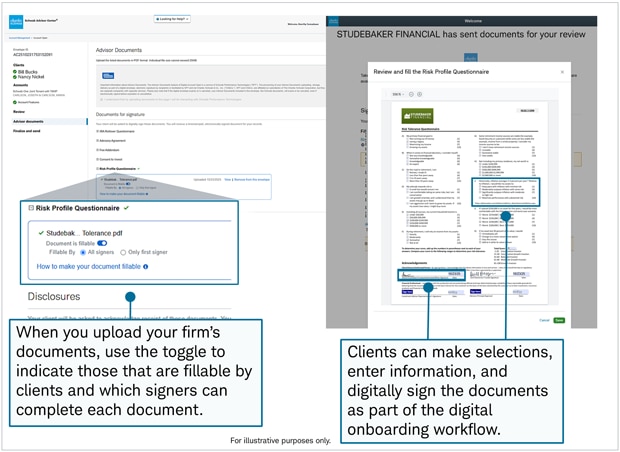Select the Only first signer radio option
The height and width of the screenshot is (452, 620).
[x=125, y=252]
